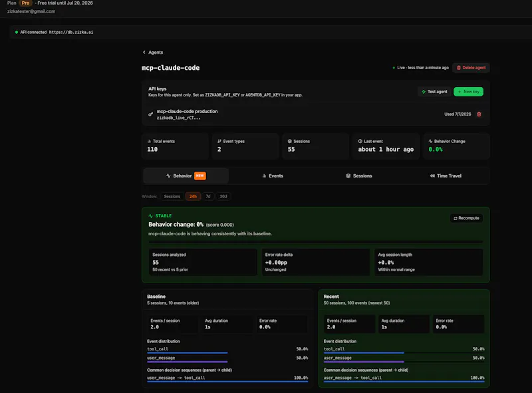Click the Total events value 110
This screenshot has width=532, height=393.
point(152,150)
